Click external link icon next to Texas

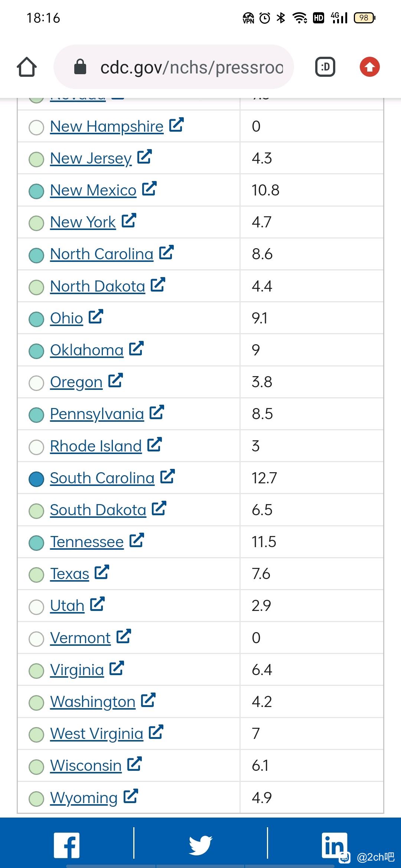pyautogui.click(x=102, y=572)
